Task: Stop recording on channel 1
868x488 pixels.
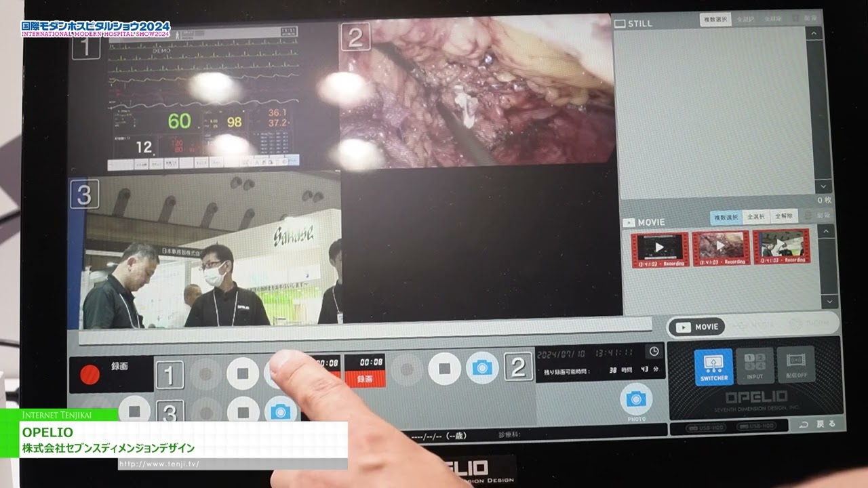Action: (242, 373)
